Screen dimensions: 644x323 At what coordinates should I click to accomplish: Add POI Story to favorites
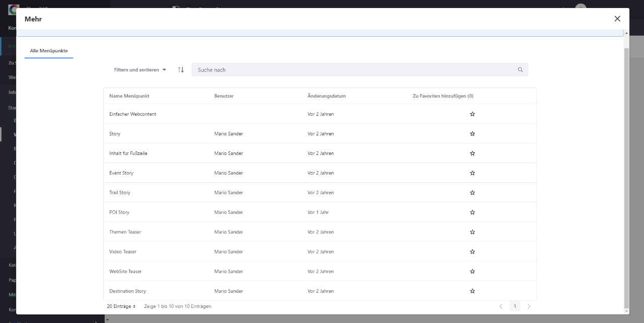pyautogui.click(x=472, y=212)
